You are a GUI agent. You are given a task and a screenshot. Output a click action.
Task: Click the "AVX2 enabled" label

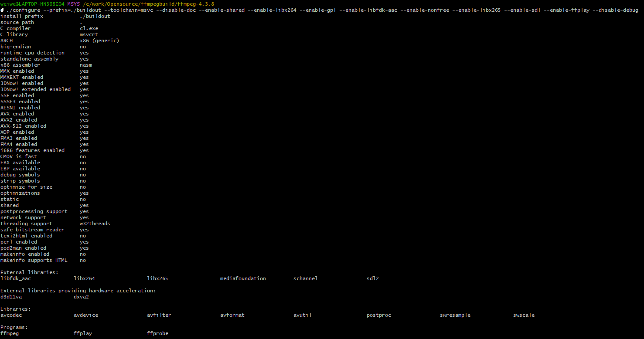tap(19, 120)
